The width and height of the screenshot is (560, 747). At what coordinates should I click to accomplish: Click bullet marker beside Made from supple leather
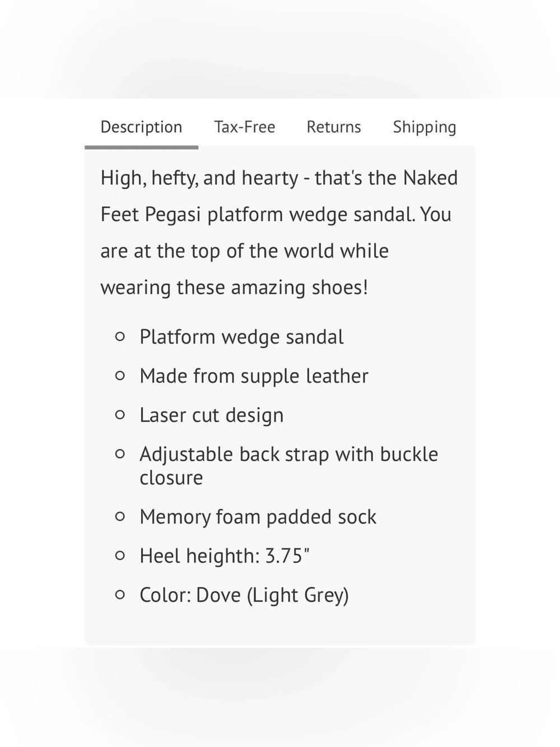pos(120,376)
